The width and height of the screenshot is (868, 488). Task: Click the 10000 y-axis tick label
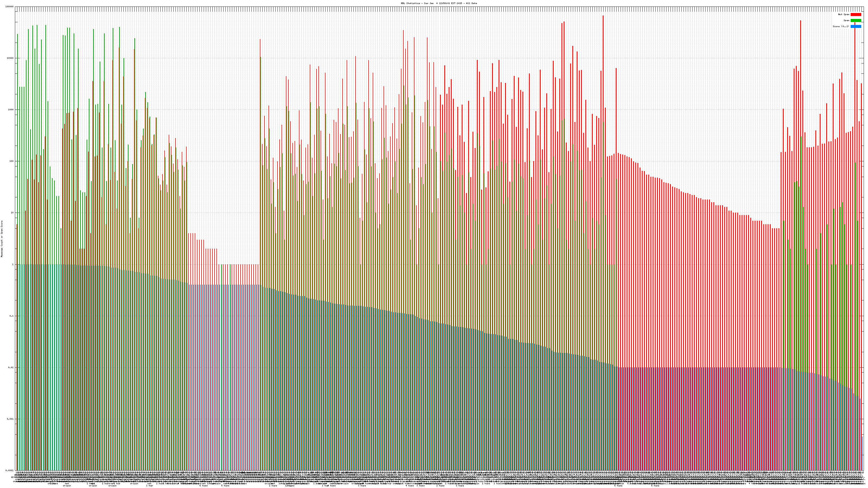[11, 58]
